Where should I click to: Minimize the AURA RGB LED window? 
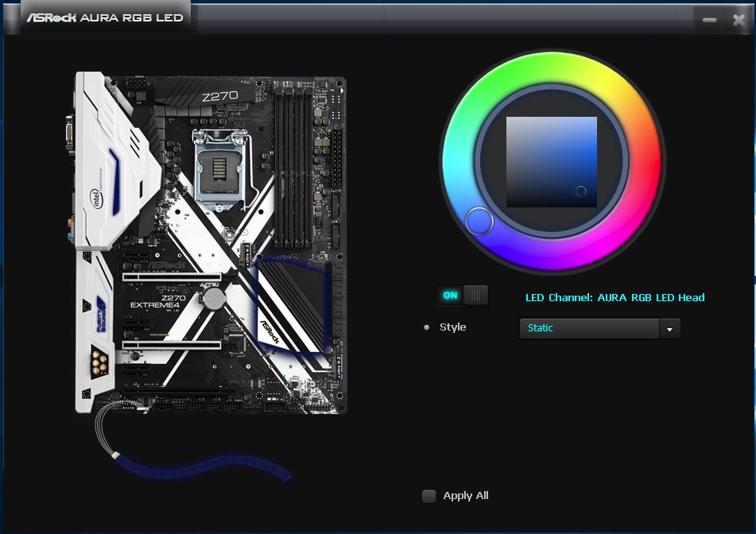coord(709,20)
